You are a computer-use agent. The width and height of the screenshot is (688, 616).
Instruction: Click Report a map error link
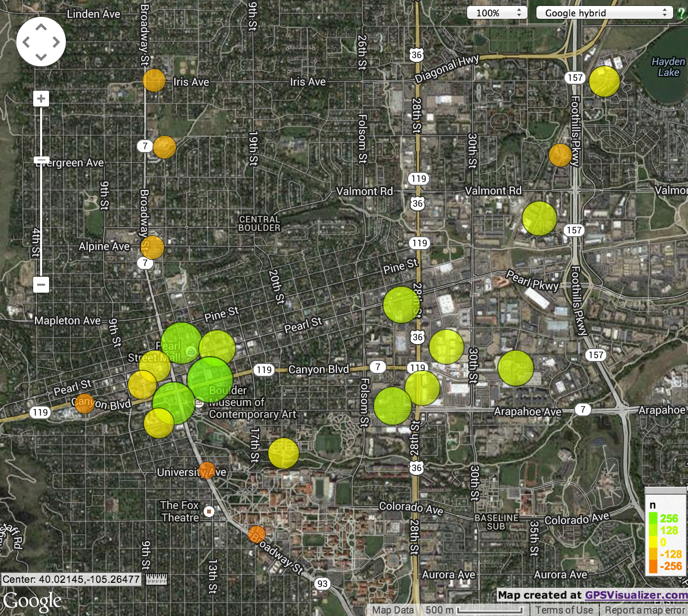[644, 610]
